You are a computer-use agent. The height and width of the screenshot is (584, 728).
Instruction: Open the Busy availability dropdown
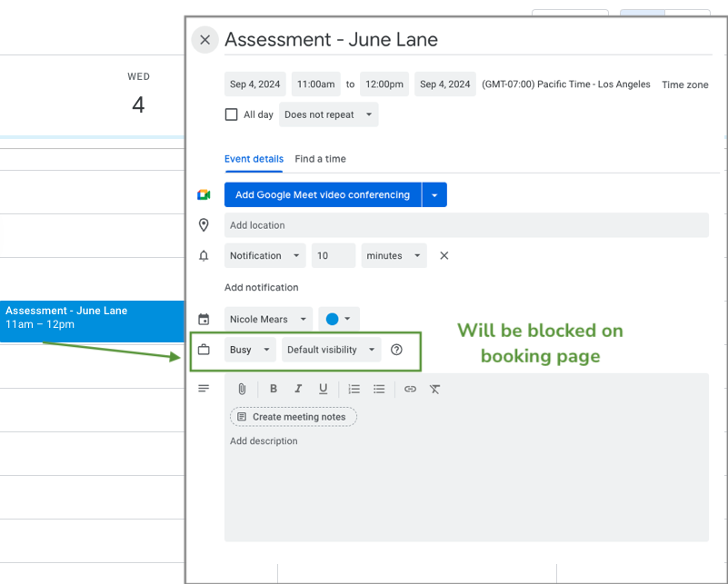(x=250, y=350)
